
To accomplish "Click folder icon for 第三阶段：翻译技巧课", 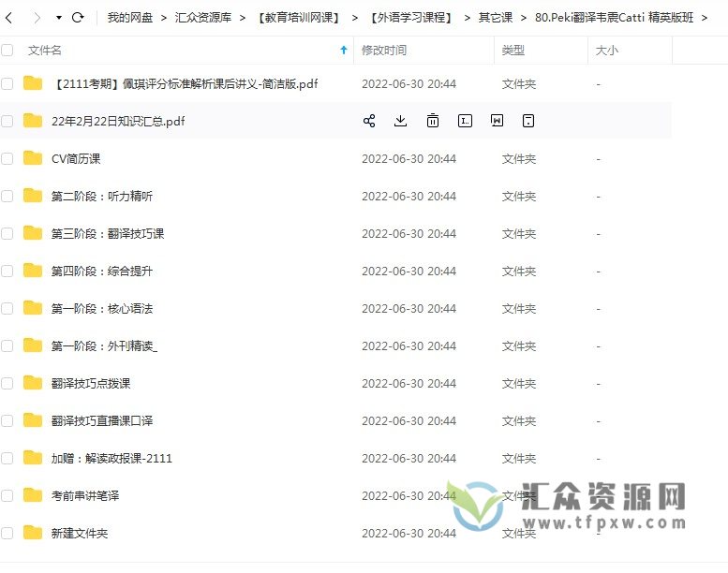I will coord(33,233).
